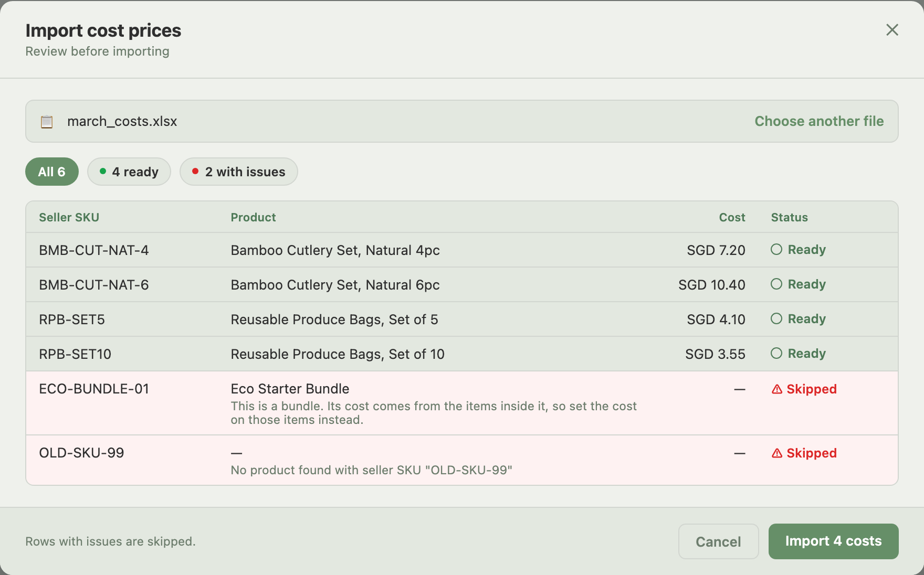Click the Status column header
The width and height of the screenshot is (924, 575).
click(789, 217)
